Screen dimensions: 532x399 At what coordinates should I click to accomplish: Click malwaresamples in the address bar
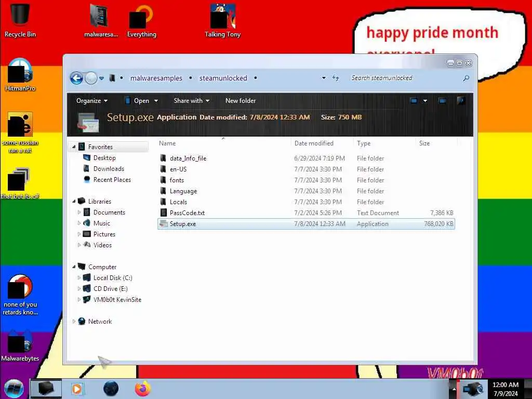[156, 78]
